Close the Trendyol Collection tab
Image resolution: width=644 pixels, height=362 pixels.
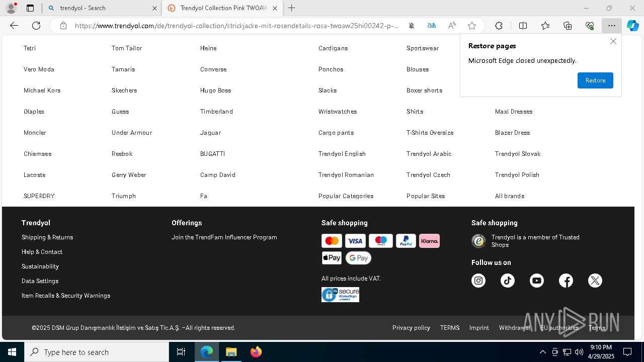click(275, 8)
